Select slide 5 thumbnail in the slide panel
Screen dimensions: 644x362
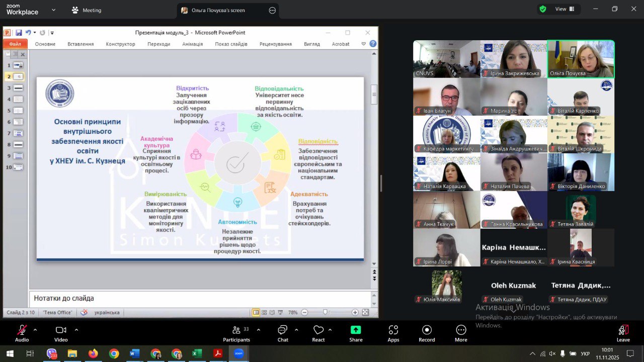18,111
